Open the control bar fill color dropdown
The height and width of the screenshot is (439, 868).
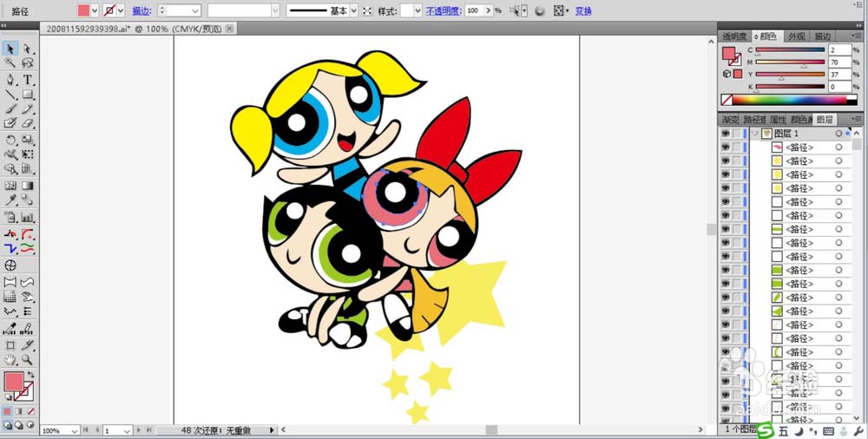coord(94,10)
